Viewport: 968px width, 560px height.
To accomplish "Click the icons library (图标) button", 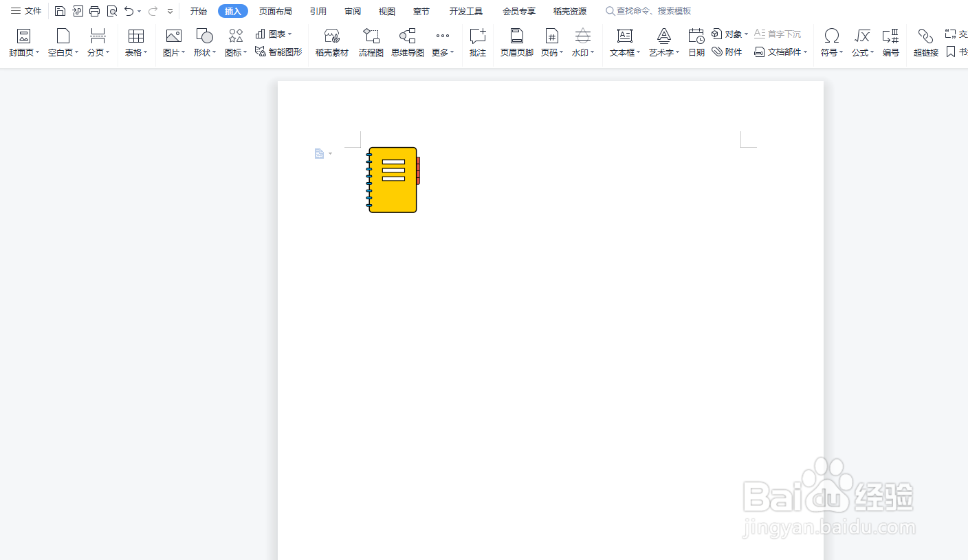I will click(236, 43).
